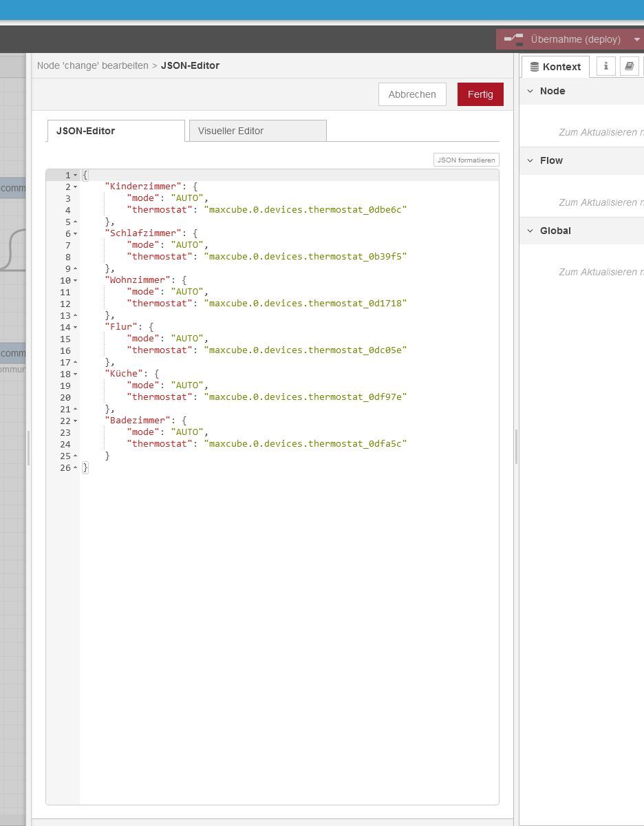Select the JSON-Editor tab

[x=116, y=131]
